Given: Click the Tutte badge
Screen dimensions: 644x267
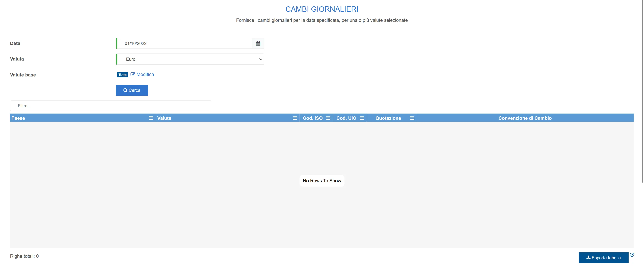Looking at the screenshot, I should click(122, 75).
